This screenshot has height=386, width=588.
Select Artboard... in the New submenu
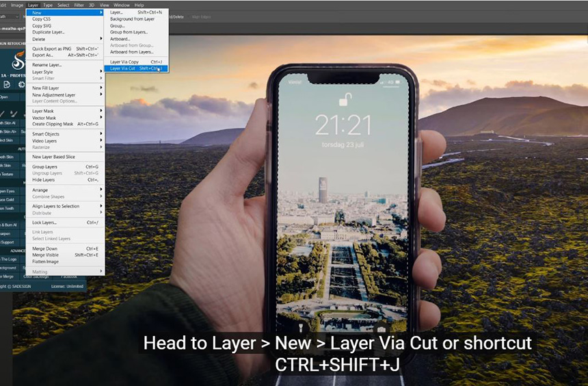click(x=137, y=39)
